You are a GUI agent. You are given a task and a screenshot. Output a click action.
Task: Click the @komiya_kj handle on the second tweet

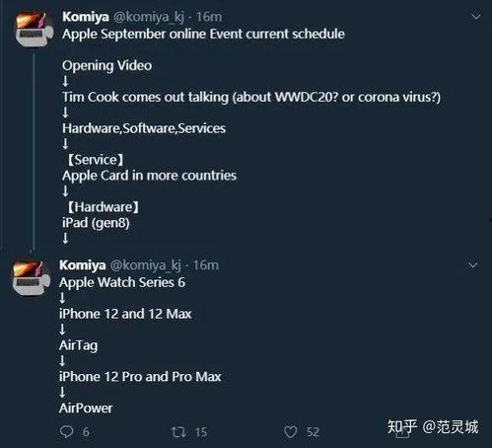point(145,265)
